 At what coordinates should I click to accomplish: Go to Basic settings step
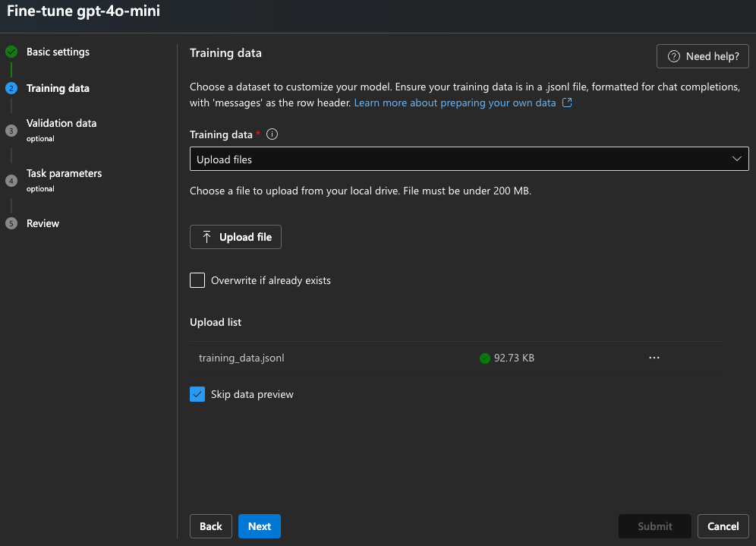(x=58, y=52)
